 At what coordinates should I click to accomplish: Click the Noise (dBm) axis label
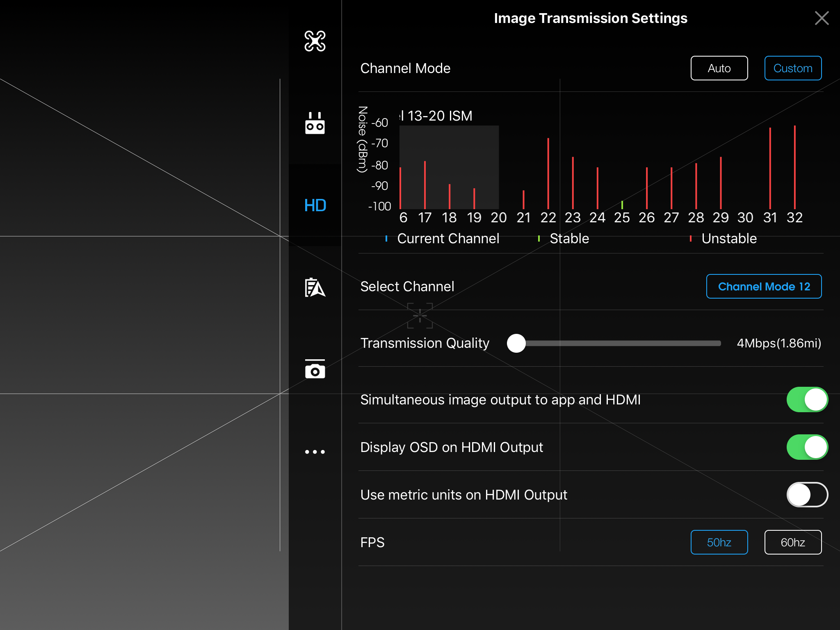362,139
